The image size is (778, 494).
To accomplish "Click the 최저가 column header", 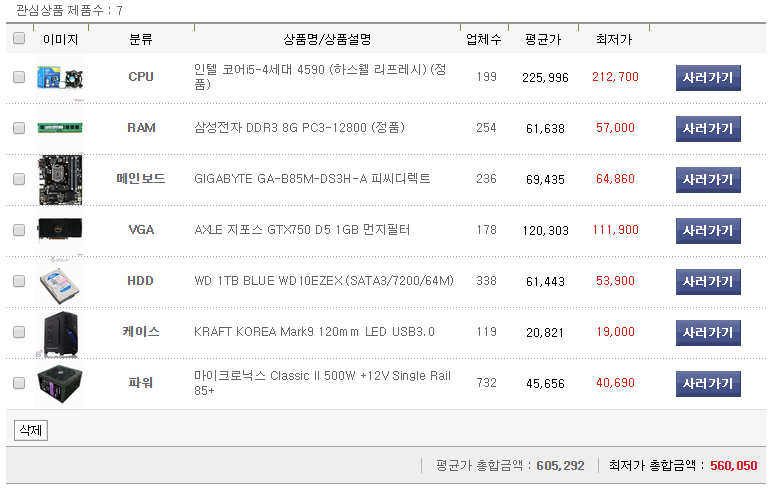I will [613, 39].
